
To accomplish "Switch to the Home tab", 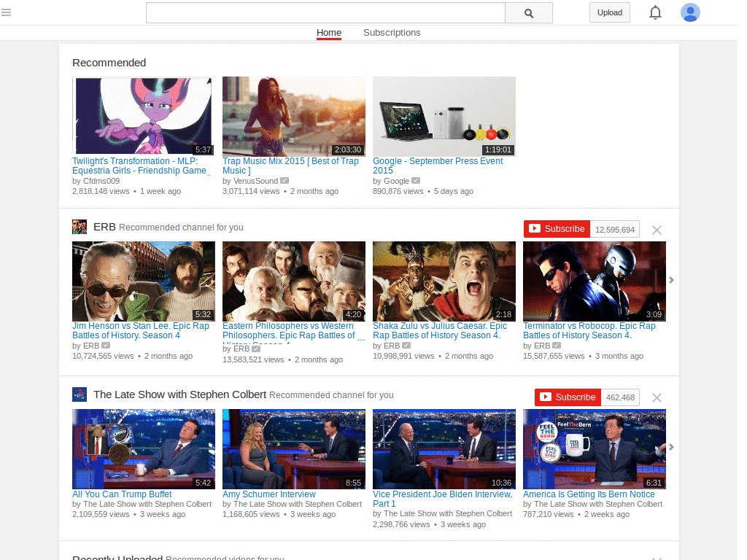I will [x=329, y=32].
